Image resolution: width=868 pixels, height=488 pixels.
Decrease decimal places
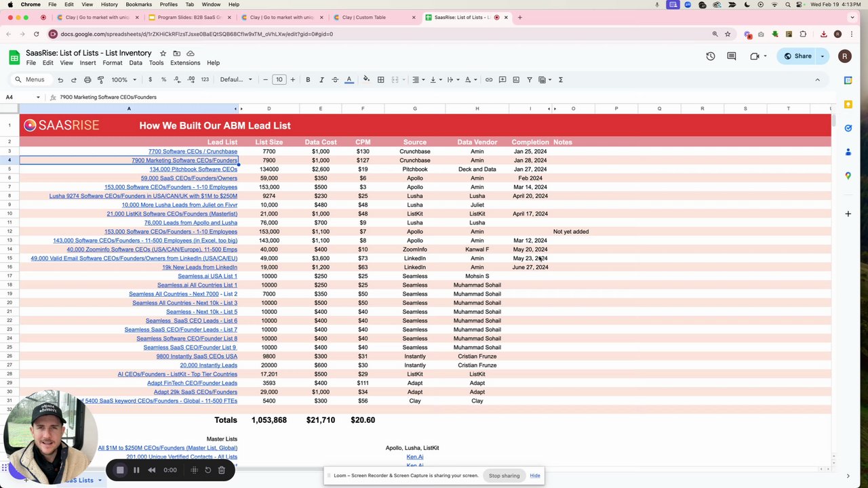click(x=177, y=80)
